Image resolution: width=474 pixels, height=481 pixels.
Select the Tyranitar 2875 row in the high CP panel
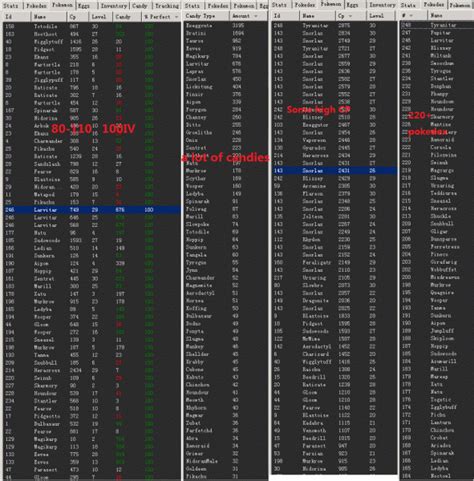[335, 26]
